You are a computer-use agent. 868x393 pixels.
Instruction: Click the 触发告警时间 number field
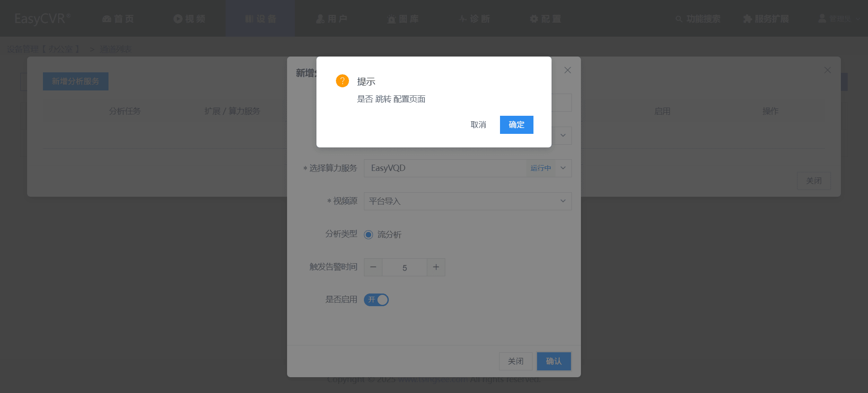(405, 267)
